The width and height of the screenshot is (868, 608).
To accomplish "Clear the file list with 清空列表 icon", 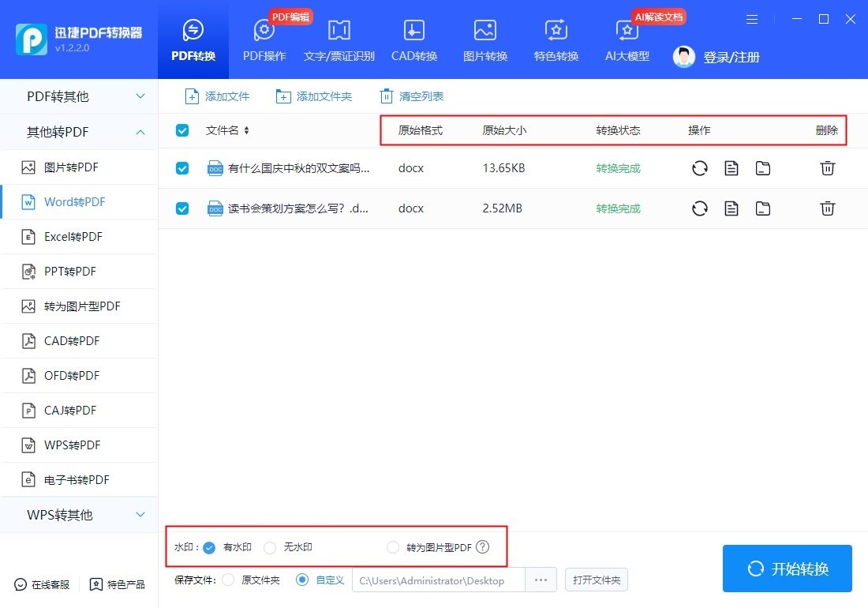I will tap(410, 96).
